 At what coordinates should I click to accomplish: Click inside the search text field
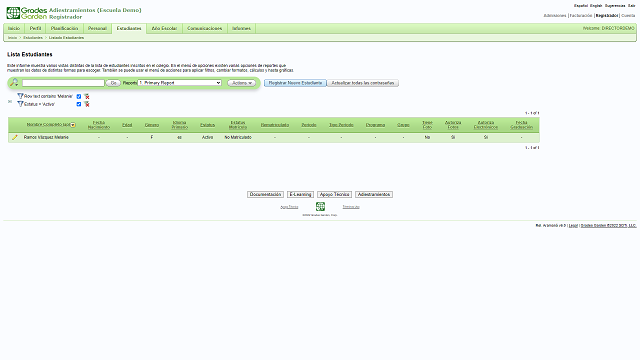(63, 83)
